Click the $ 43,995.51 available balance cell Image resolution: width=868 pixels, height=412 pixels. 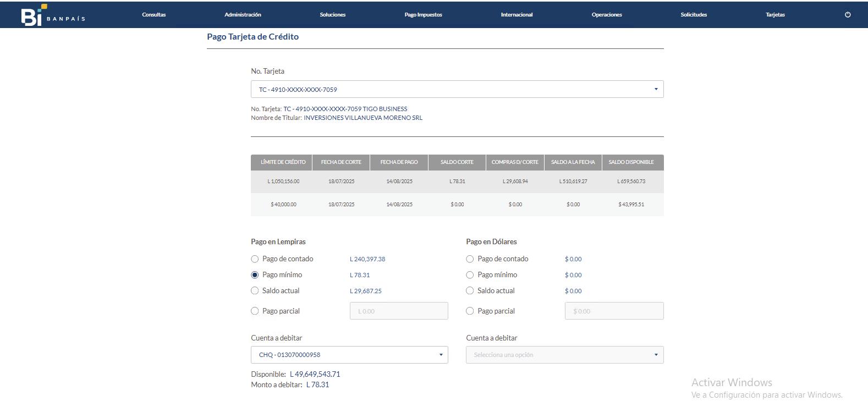click(631, 205)
